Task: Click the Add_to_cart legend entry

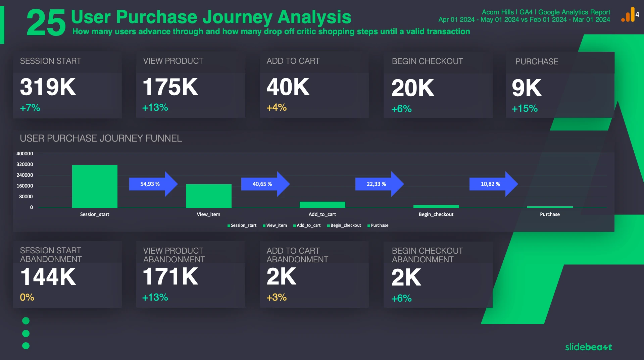Action: tap(307, 225)
